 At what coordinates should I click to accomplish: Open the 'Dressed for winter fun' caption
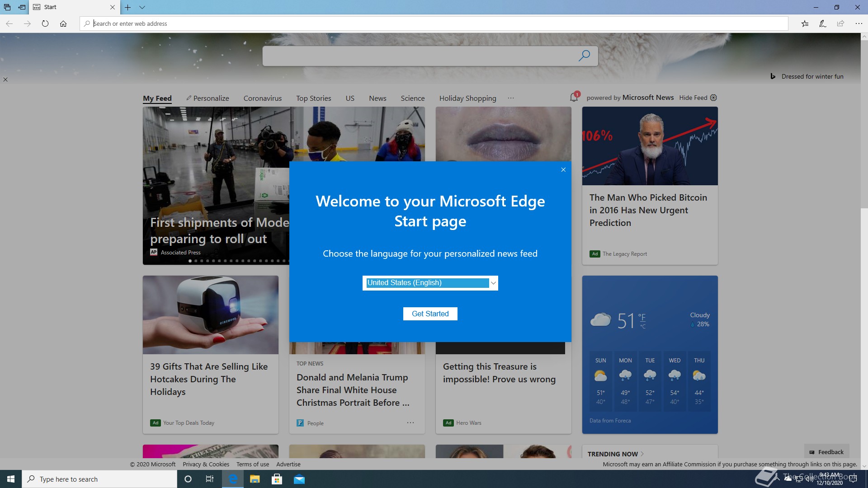point(812,76)
